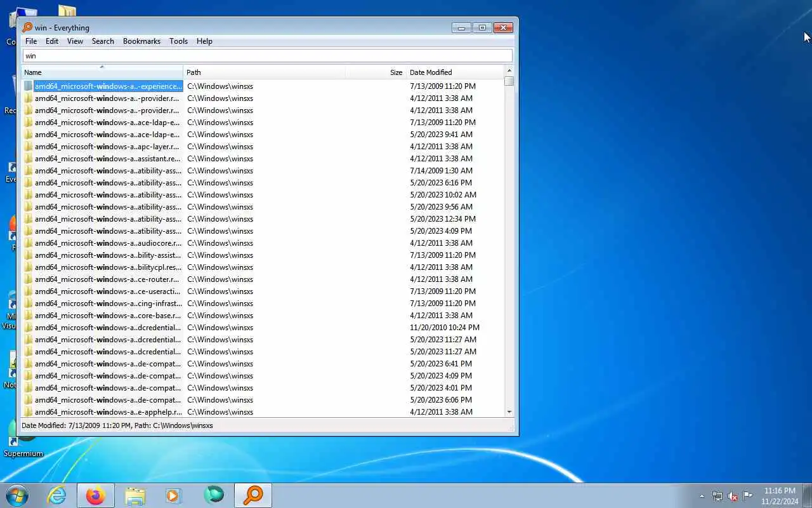Open Windows Explorer from the taskbar

pos(135,495)
